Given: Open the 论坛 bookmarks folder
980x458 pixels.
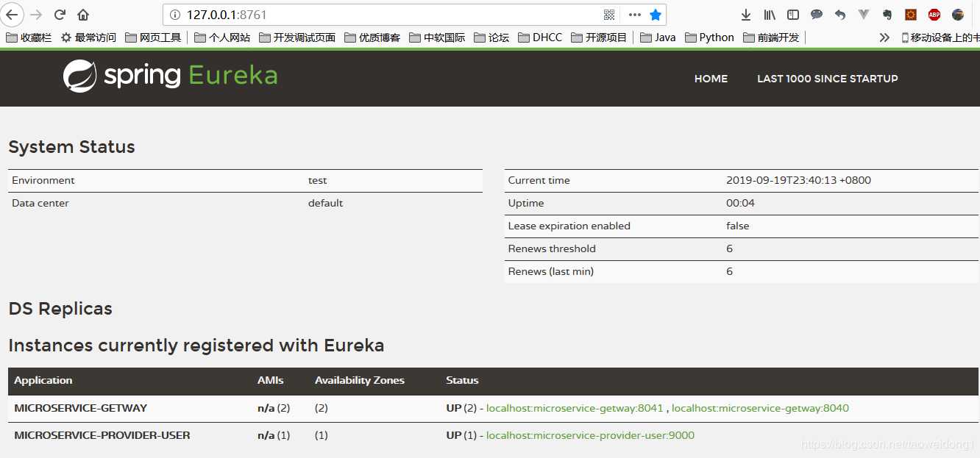Looking at the screenshot, I should (491, 37).
